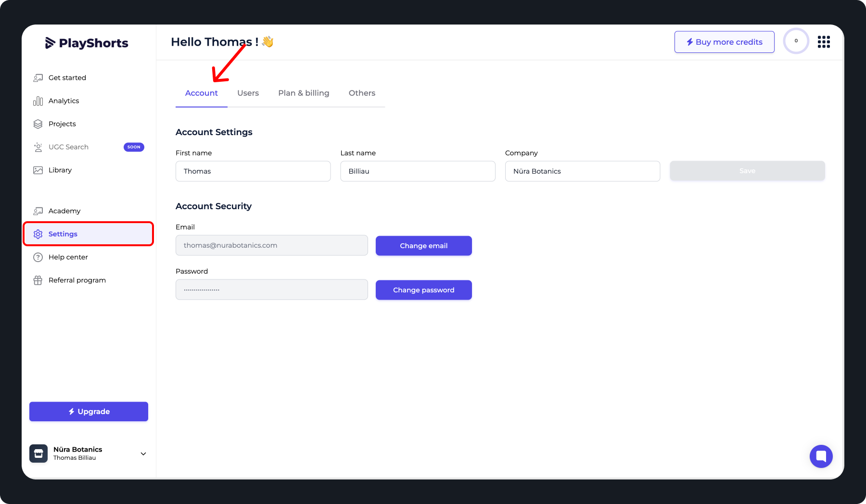Open the chat support bubble
This screenshot has width=866, height=504.
click(821, 456)
